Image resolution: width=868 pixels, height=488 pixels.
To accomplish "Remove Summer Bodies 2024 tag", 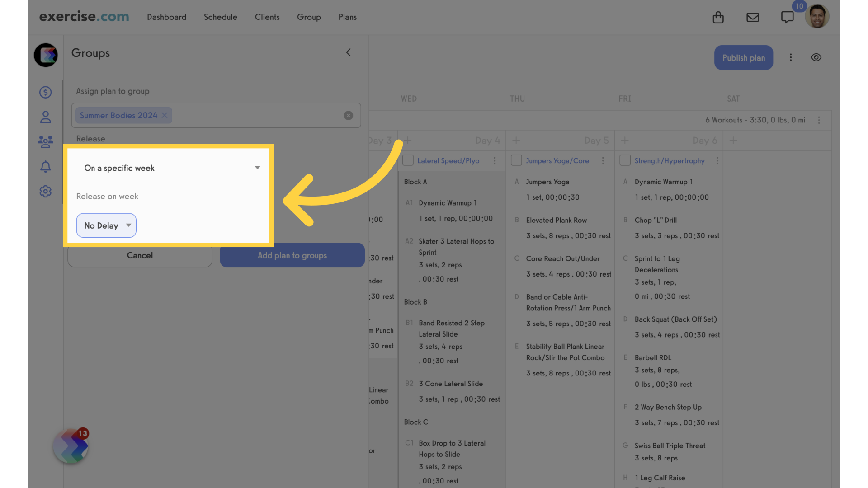I will (165, 115).
